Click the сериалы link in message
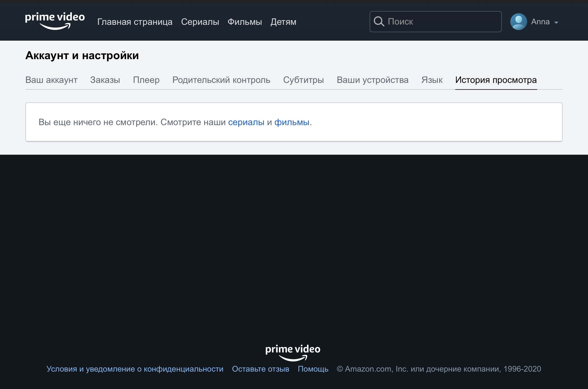 click(x=246, y=122)
